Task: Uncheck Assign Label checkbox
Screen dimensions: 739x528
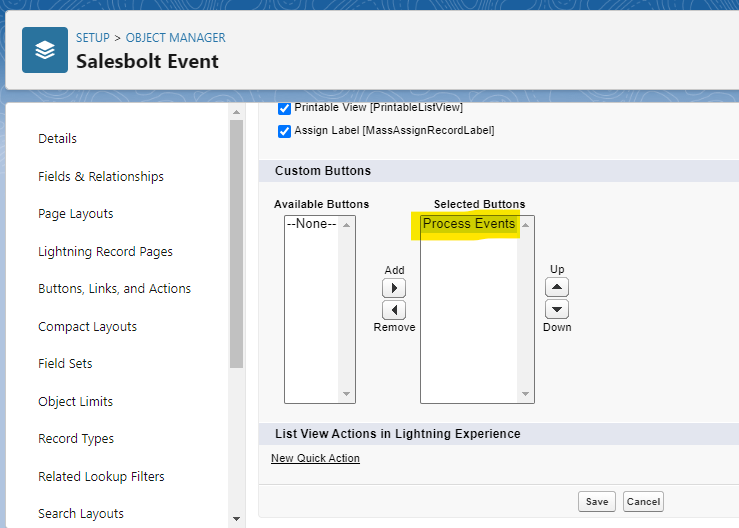Action: [x=284, y=131]
